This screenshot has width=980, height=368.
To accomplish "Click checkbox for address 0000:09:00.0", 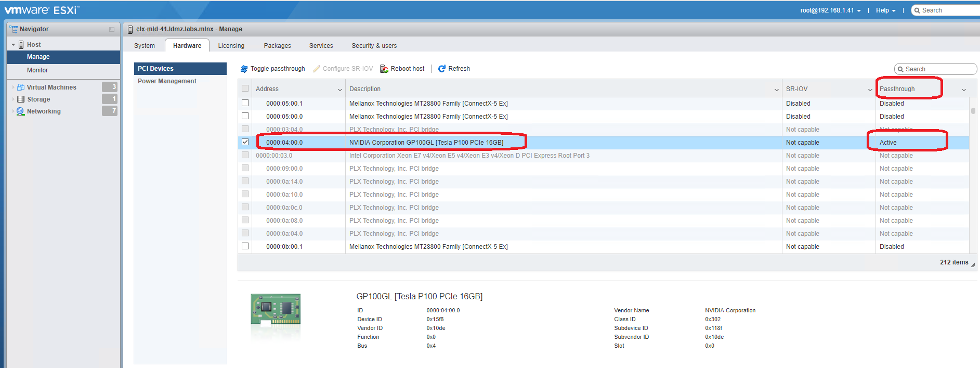I will pyautogui.click(x=245, y=168).
